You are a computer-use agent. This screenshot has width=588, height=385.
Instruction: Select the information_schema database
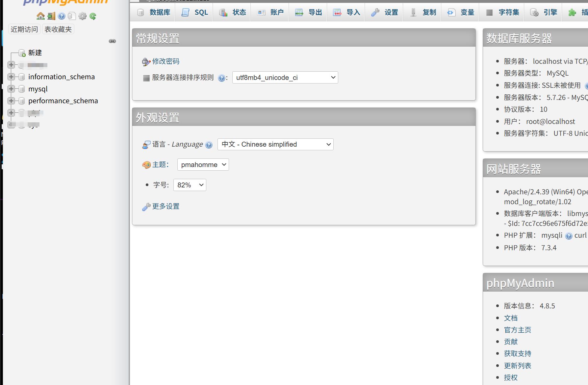click(x=62, y=77)
